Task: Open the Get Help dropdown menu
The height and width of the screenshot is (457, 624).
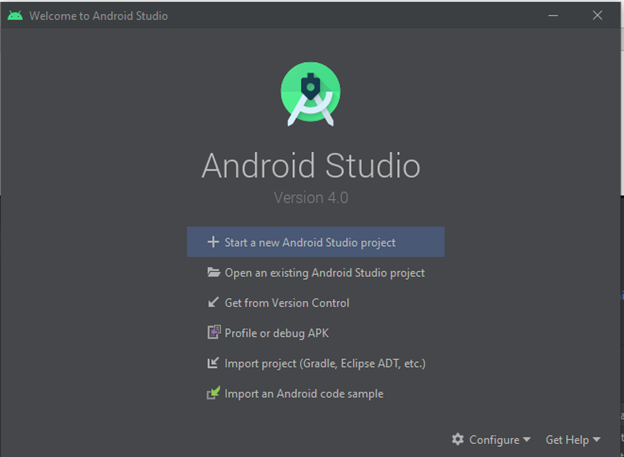Action: point(573,439)
